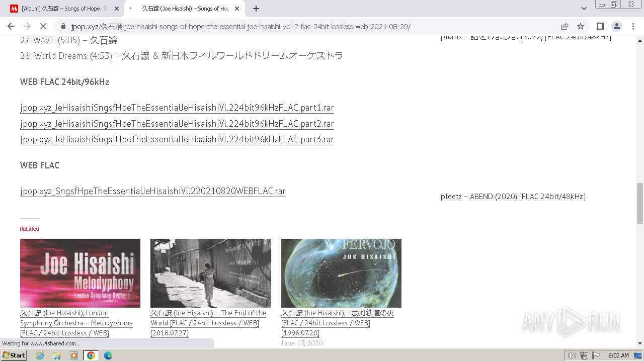The image size is (644, 362).
Task: Launch Internet Explorer from the taskbar
Action: [40, 355]
